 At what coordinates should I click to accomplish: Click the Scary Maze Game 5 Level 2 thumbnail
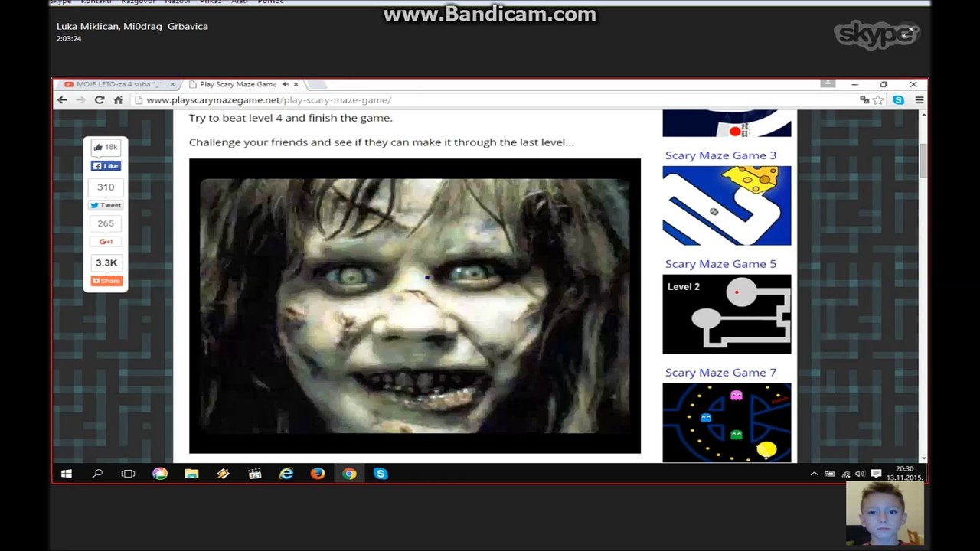(x=727, y=315)
